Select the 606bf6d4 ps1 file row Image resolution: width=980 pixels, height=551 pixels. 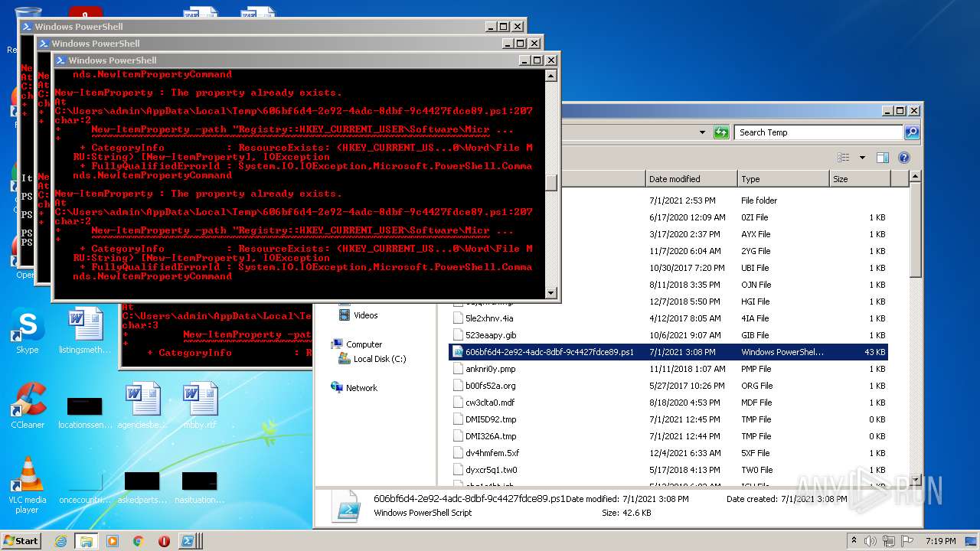[x=668, y=352]
